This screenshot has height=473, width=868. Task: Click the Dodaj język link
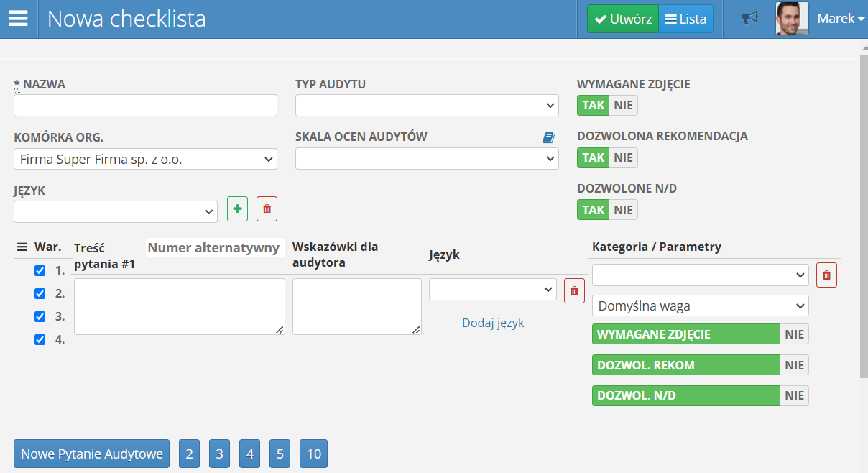click(x=493, y=323)
